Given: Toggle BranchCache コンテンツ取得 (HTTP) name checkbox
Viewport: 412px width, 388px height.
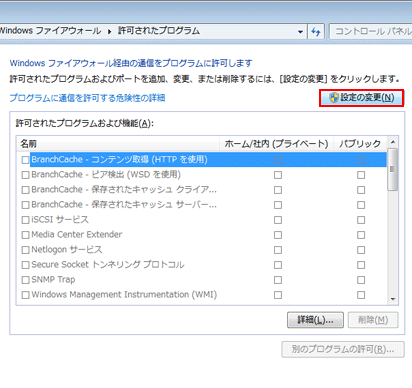Looking at the screenshot, I should pos(25,160).
